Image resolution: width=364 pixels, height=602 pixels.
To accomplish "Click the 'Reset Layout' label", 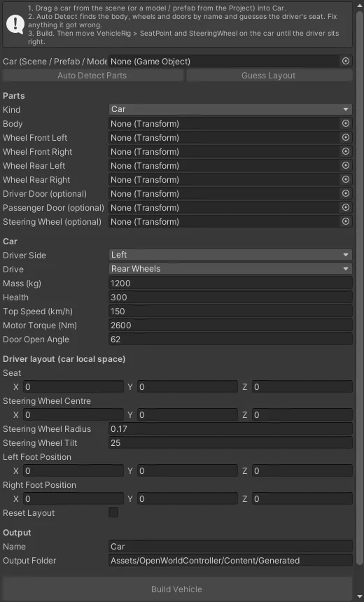I will pos(29,513).
